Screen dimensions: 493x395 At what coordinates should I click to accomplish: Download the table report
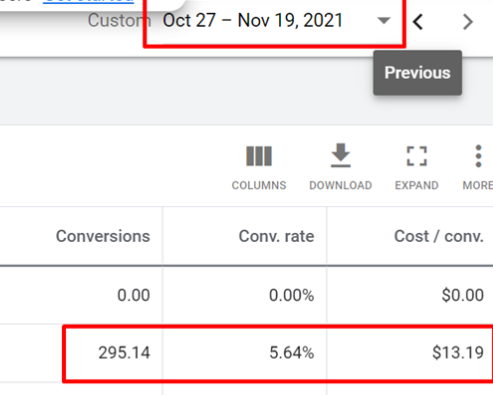click(340, 155)
